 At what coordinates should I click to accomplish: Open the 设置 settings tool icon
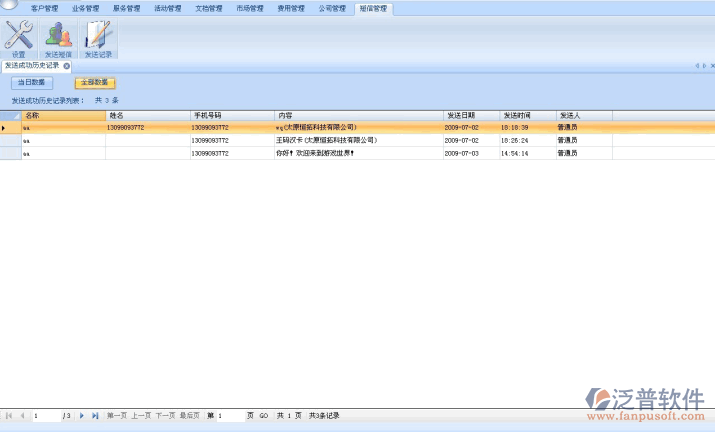18,38
